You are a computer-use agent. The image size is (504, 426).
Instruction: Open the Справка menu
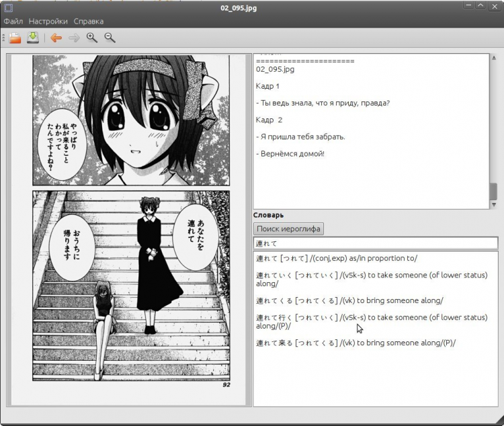[x=89, y=22]
